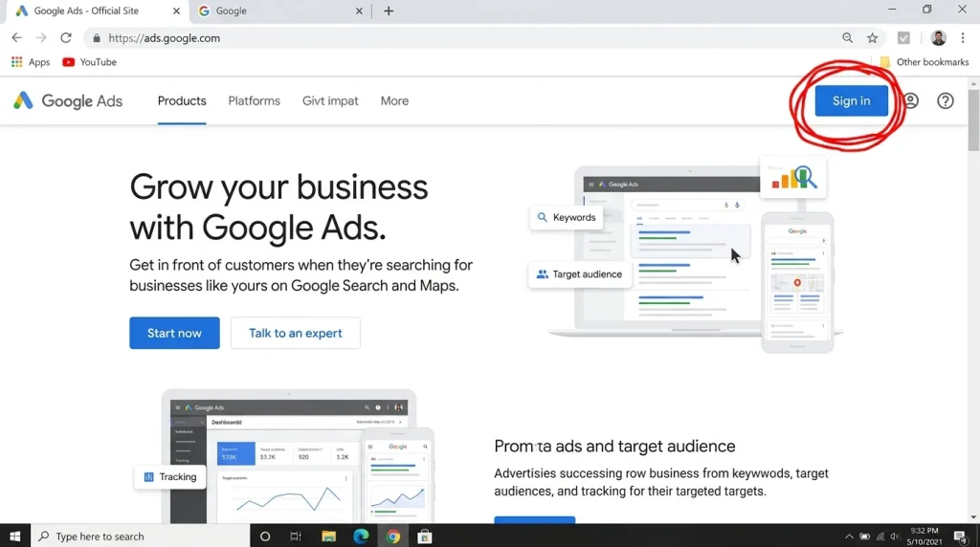Image resolution: width=980 pixels, height=547 pixels.
Task: Open the Products menu
Action: pyautogui.click(x=182, y=100)
